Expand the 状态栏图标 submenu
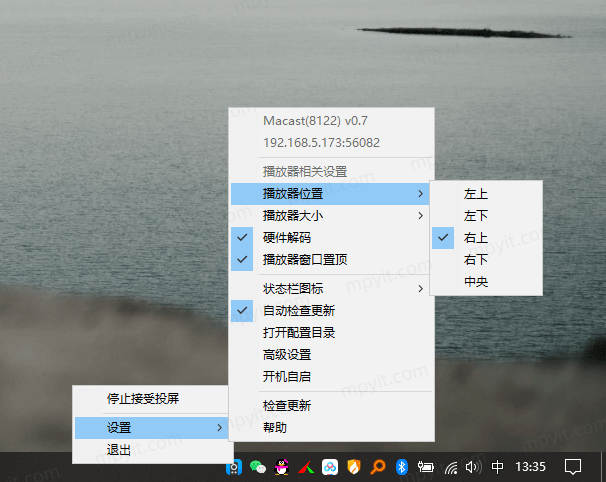 pos(330,289)
